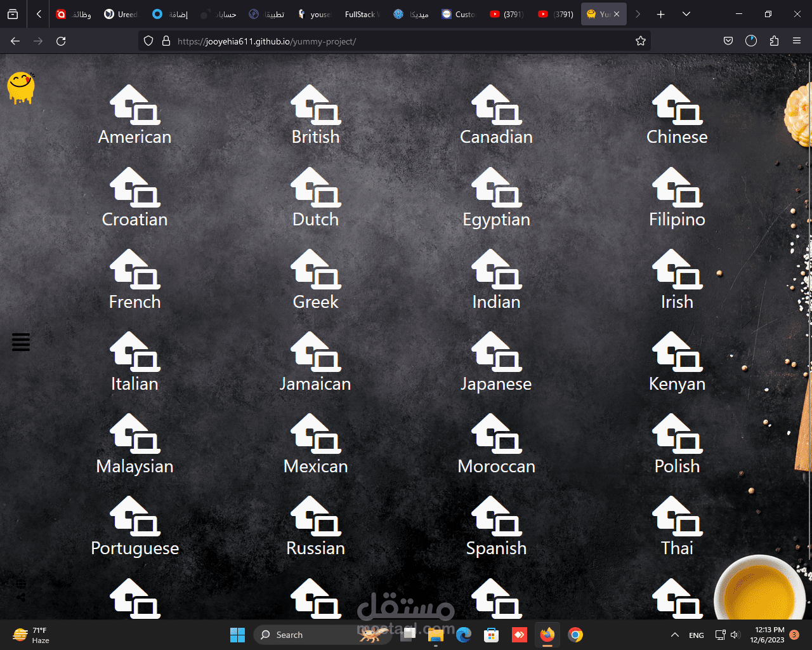812x650 pixels.
Task: Pick the Thai cuisine label
Action: tap(678, 548)
